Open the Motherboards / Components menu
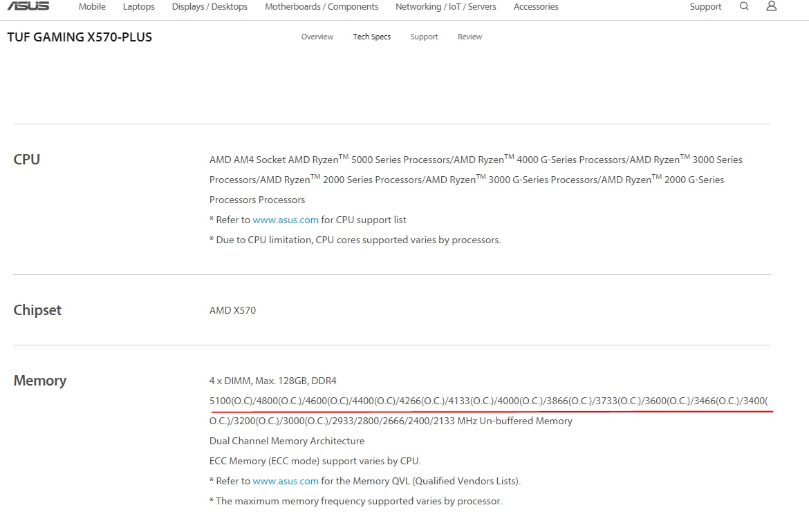 click(x=322, y=7)
